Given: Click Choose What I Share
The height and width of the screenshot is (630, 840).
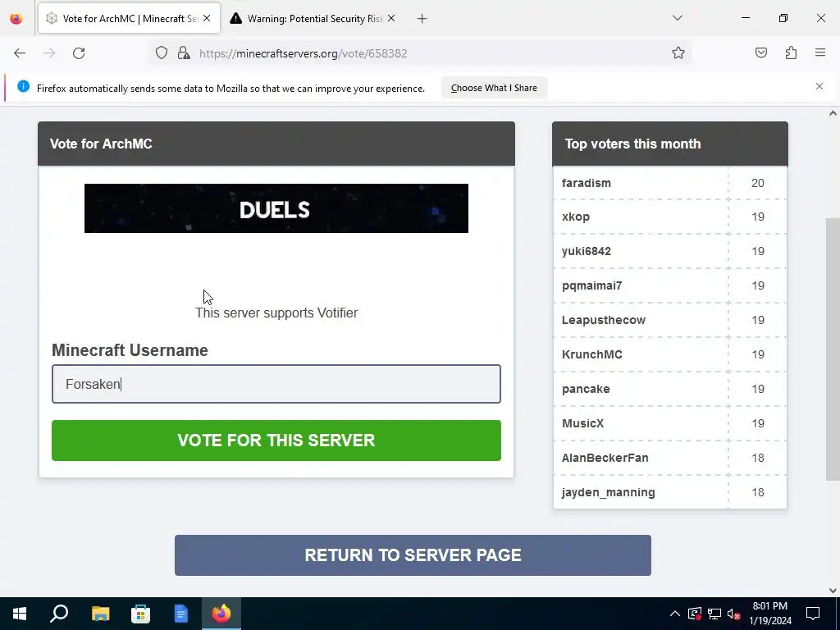Looking at the screenshot, I should pyautogui.click(x=494, y=88).
